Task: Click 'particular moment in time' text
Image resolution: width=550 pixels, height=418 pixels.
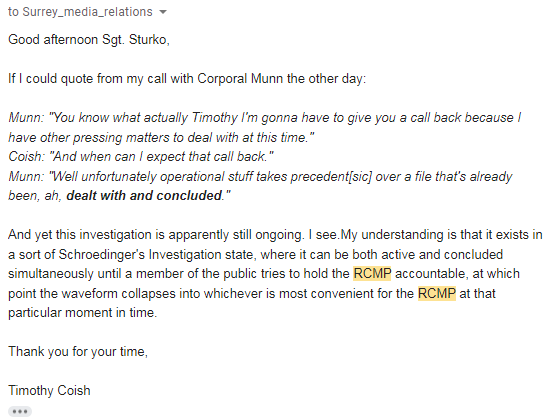Action: click(82, 312)
